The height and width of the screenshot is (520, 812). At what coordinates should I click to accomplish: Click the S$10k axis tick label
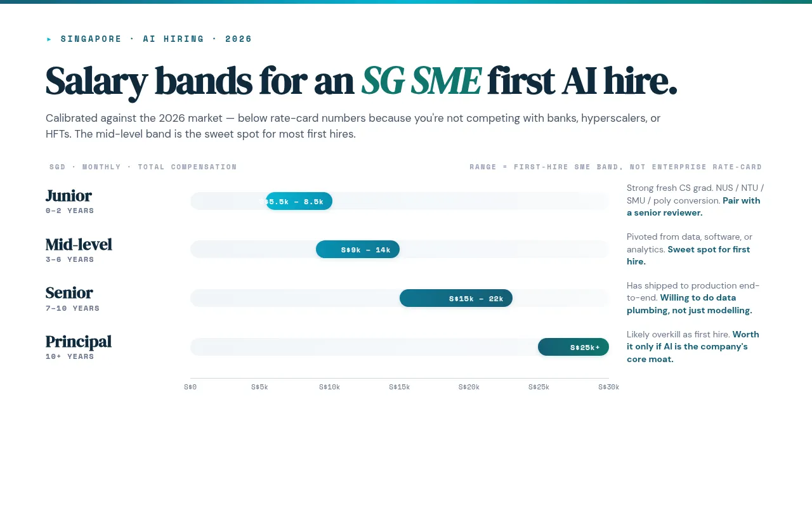tap(330, 387)
